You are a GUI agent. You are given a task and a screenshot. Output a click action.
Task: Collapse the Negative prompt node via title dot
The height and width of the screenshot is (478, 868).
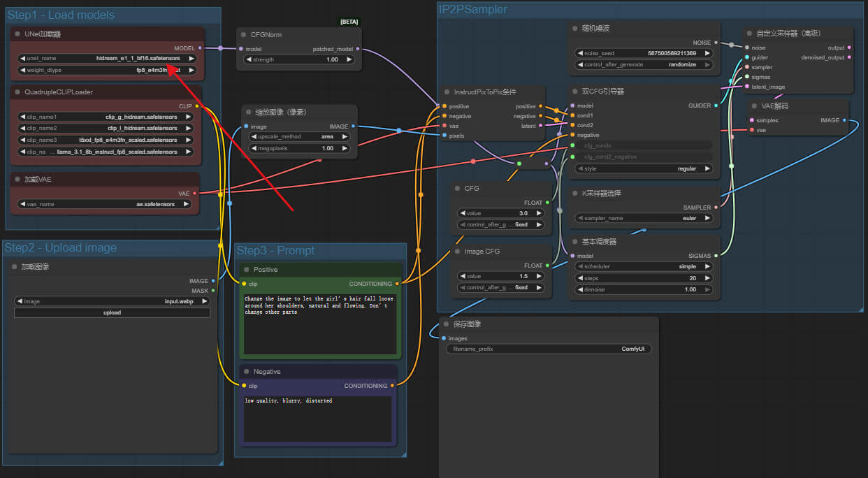pyautogui.click(x=246, y=372)
